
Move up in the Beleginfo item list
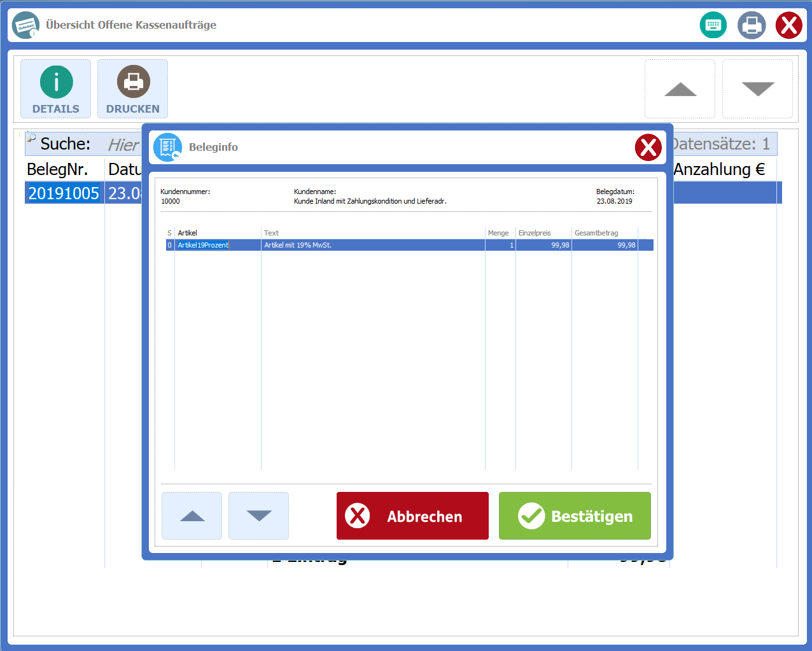pos(192,516)
